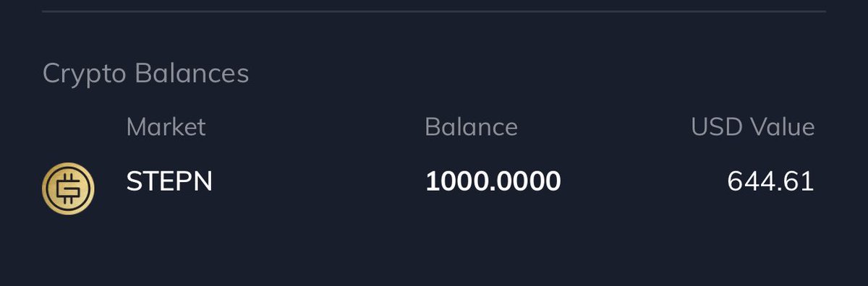The height and width of the screenshot is (286, 868).
Task: Click the 1000.0000 balance amount
Action: coord(493,181)
